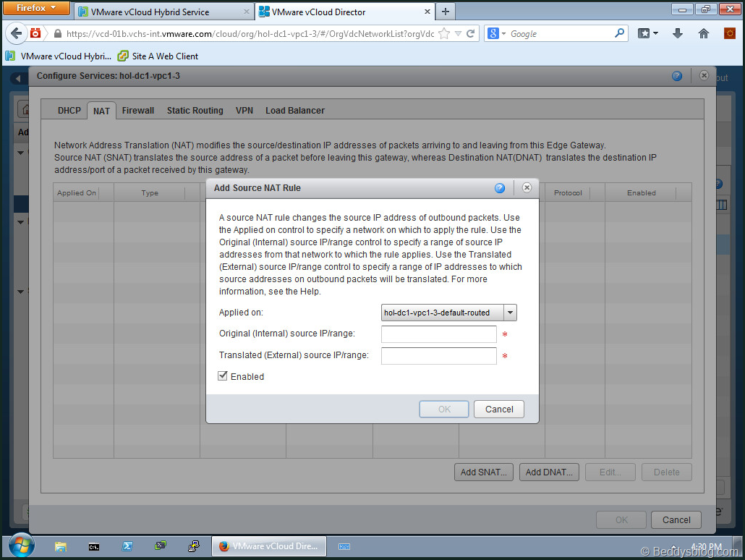Click the red camera icon beside Back
This screenshot has width=745, height=560.
(35, 33)
